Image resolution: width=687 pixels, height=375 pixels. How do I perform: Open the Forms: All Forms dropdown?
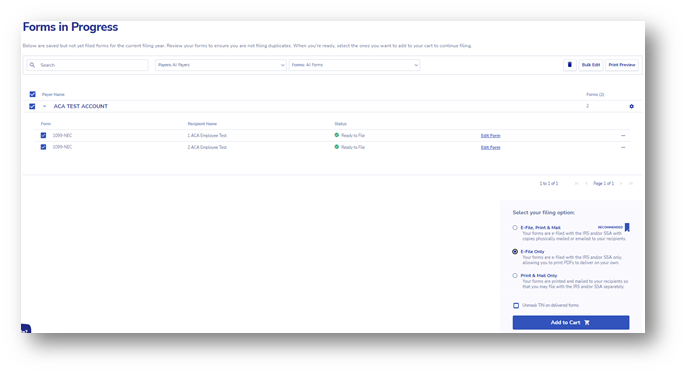tap(354, 65)
